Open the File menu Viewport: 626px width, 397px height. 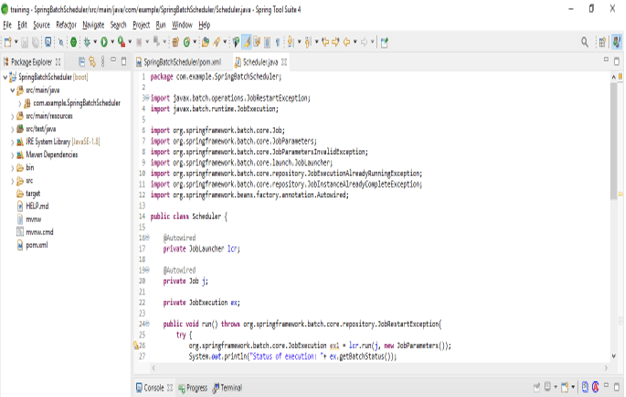7,25
